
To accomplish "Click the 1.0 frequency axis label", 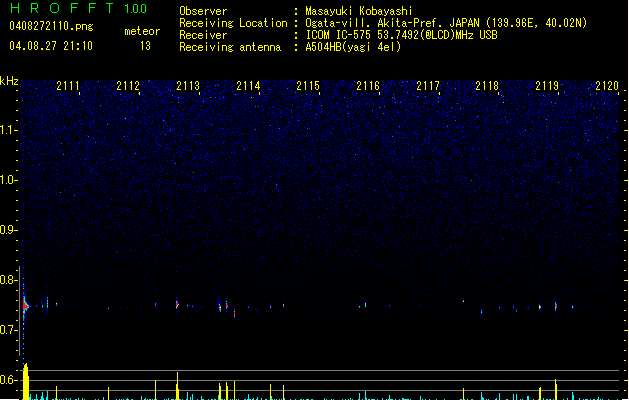I will [8, 180].
